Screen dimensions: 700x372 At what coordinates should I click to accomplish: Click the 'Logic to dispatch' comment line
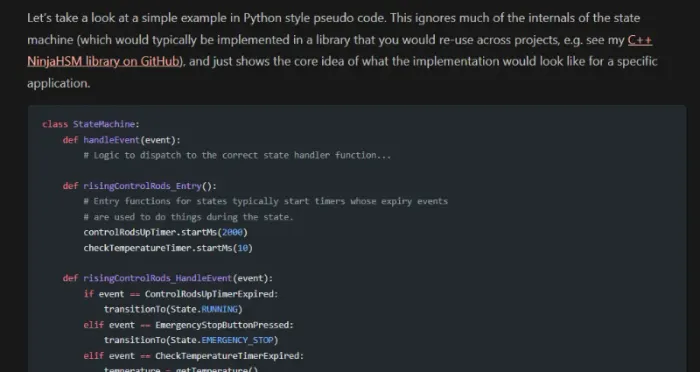pos(237,155)
